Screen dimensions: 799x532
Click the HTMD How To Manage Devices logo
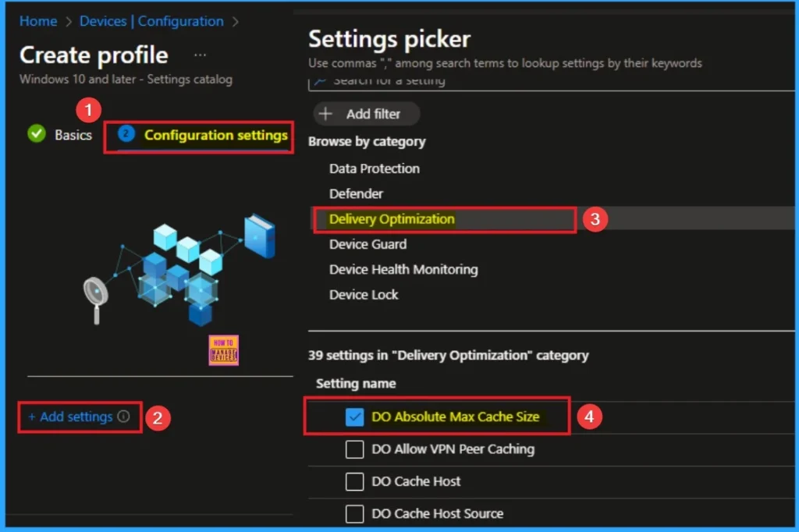pos(224,351)
